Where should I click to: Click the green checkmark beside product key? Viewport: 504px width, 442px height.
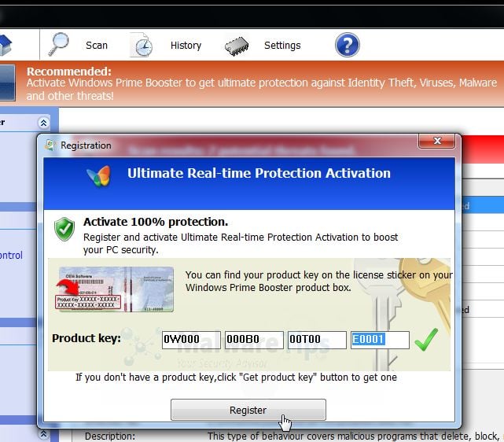(426, 339)
